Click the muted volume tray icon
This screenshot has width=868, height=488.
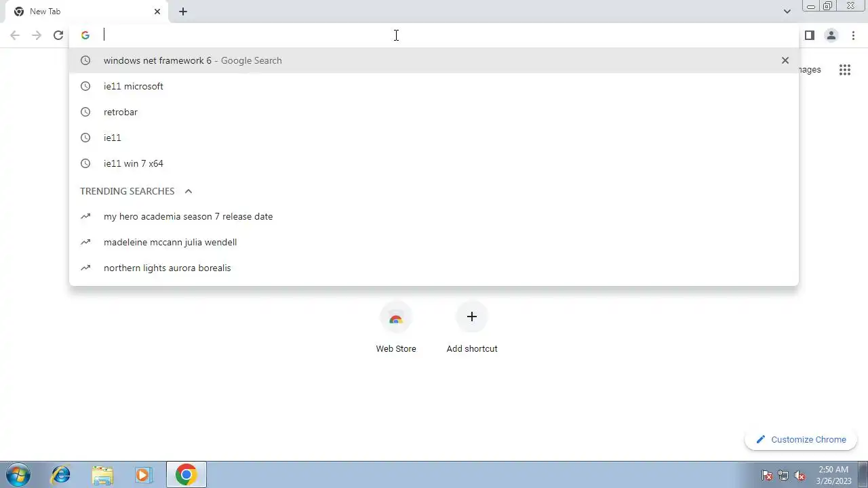[800, 475]
